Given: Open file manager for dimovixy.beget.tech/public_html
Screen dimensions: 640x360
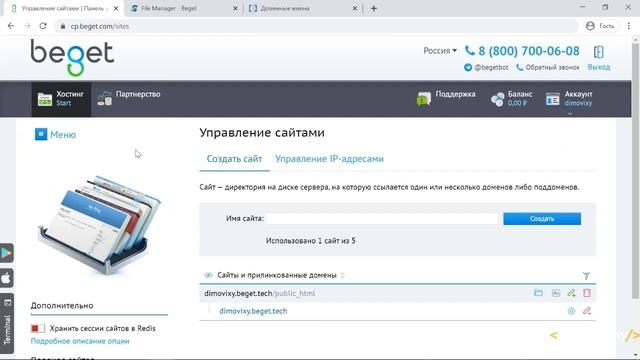Looking at the screenshot, I should [538, 293].
